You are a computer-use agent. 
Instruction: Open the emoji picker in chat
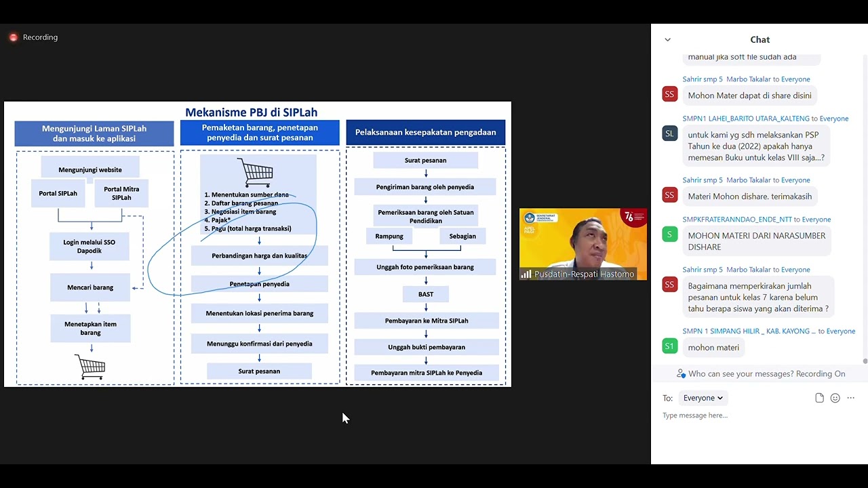point(835,398)
